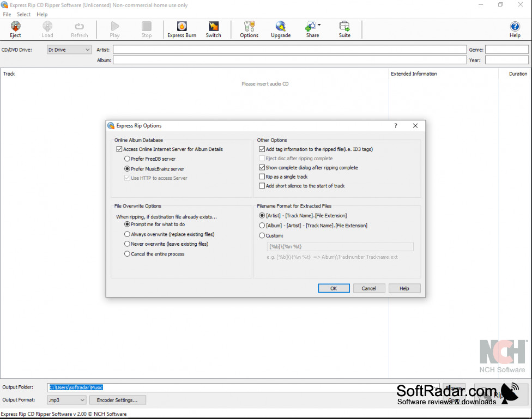Viewport: 532px width, 419px height.
Task: Enable Add short silence to start of track
Action: (x=262, y=186)
